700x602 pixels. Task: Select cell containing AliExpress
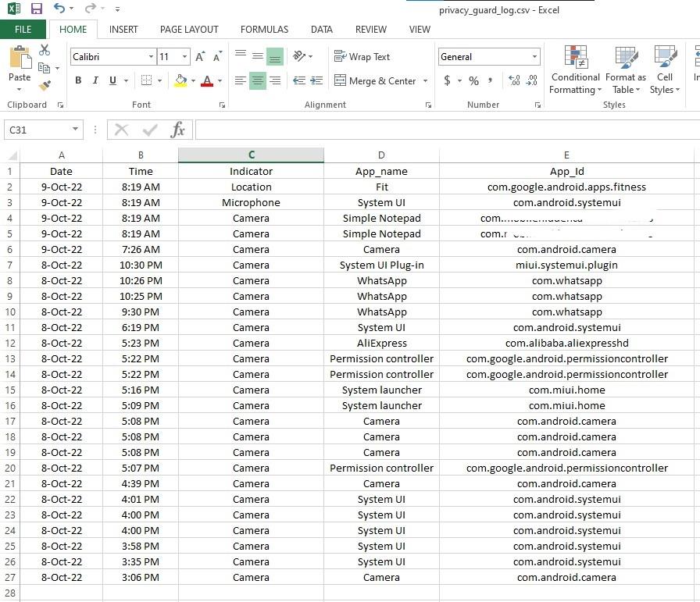(382, 344)
